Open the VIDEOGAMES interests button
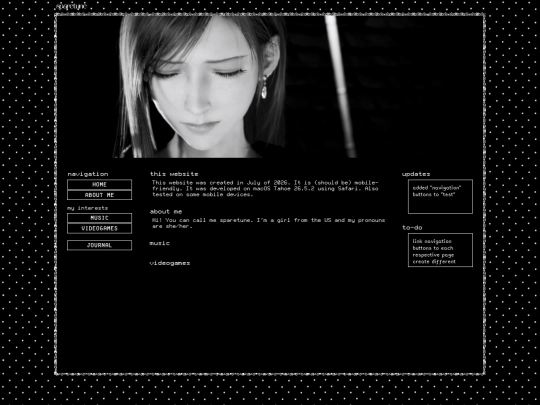 click(99, 228)
